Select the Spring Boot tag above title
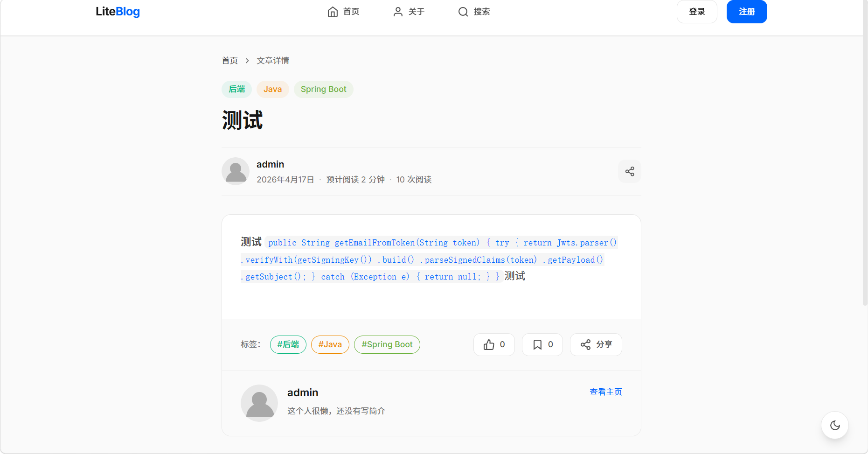Image resolution: width=868 pixels, height=455 pixels. pyautogui.click(x=323, y=89)
